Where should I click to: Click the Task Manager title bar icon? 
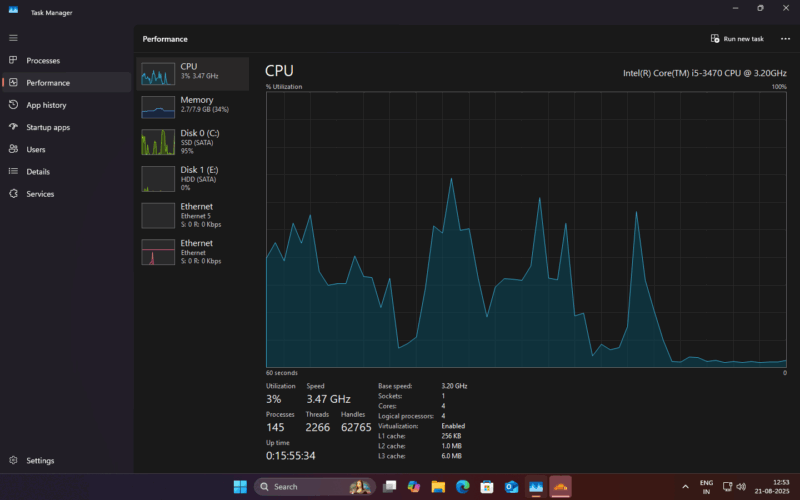click(13, 10)
